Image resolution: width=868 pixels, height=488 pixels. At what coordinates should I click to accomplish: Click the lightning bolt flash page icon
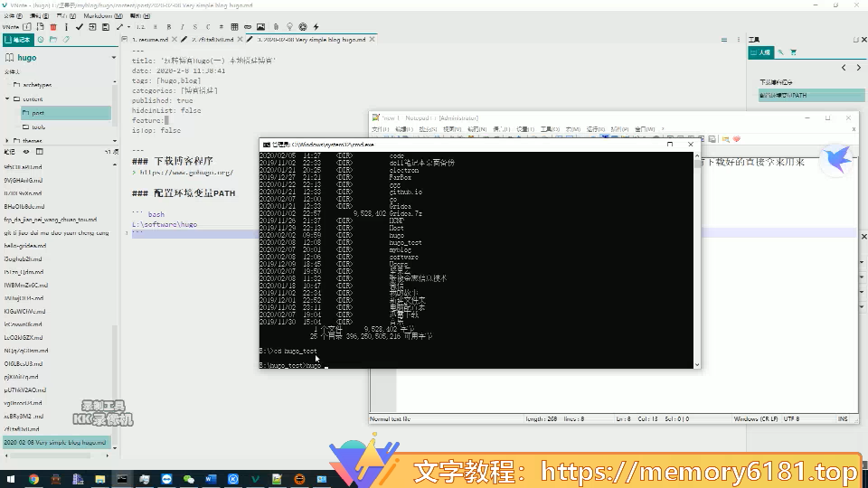click(316, 26)
